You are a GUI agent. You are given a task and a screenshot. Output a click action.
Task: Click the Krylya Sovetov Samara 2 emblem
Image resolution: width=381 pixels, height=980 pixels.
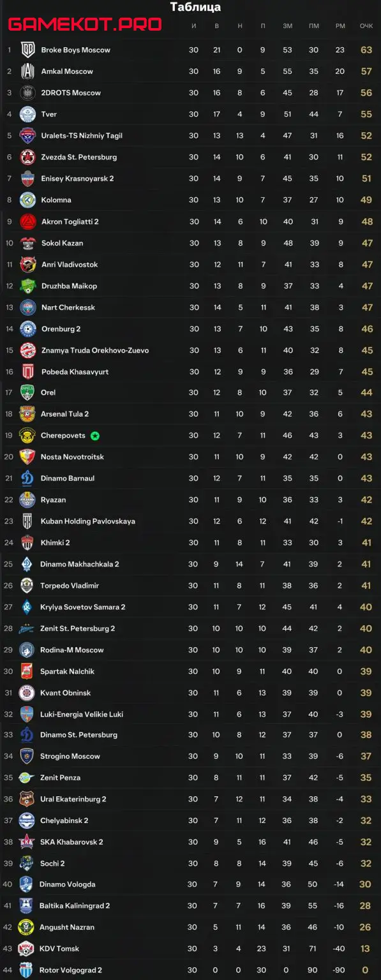click(27, 607)
